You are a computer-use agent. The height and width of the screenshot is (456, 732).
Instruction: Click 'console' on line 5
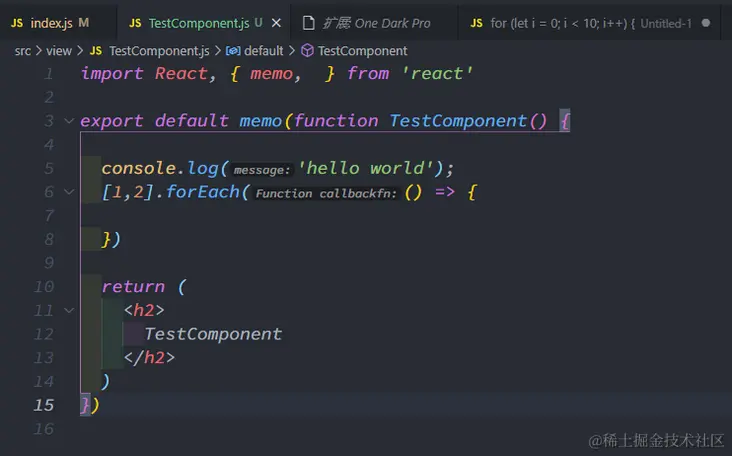(x=139, y=168)
